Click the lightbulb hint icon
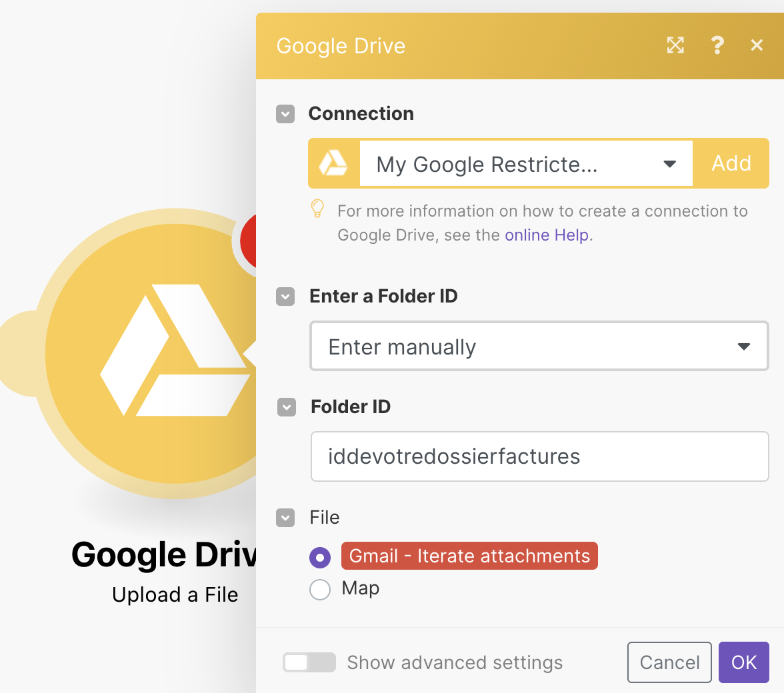The image size is (784, 693). point(317,209)
